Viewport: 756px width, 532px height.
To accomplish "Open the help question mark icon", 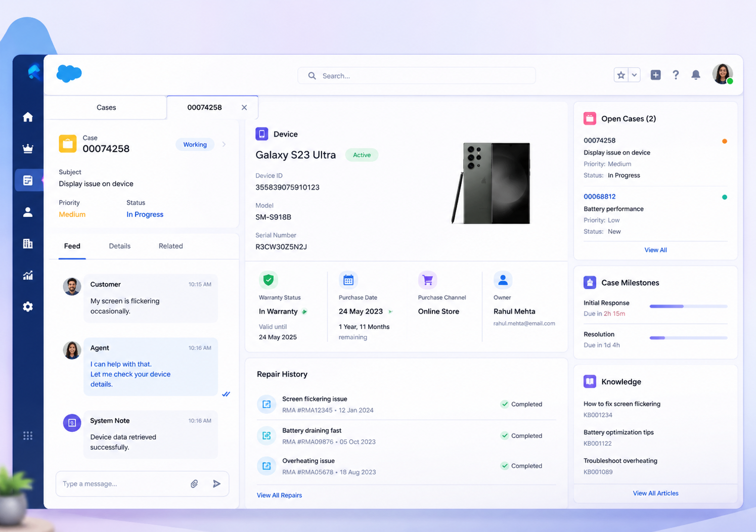I will coord(676,75).
